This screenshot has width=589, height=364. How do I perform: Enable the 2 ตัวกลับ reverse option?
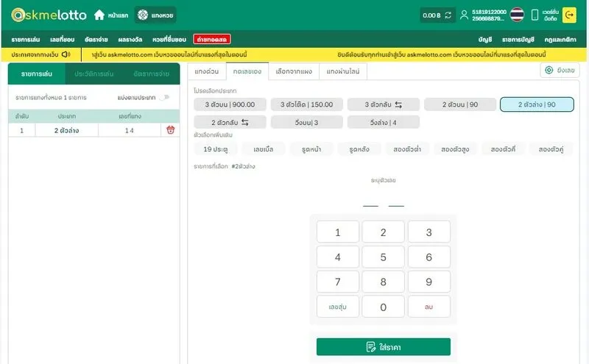click(x=230, y=122)
